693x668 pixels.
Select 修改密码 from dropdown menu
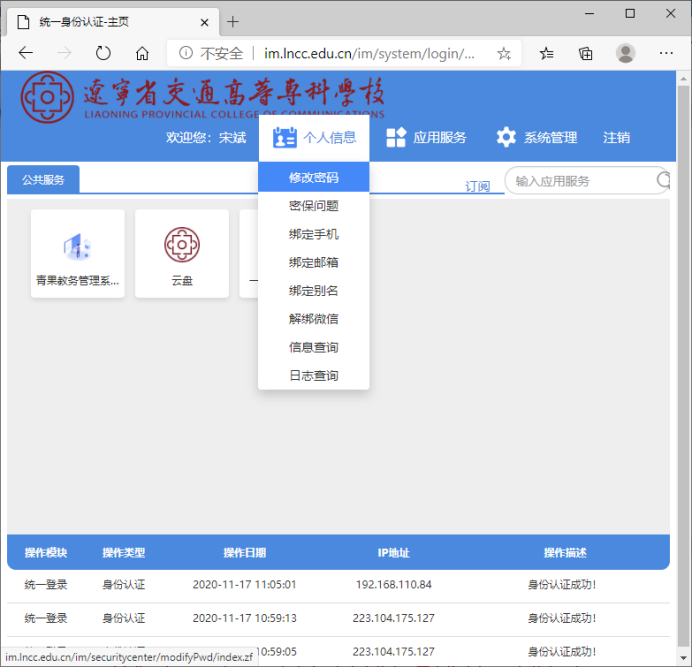pyautogui.click(x=313, y=177)
